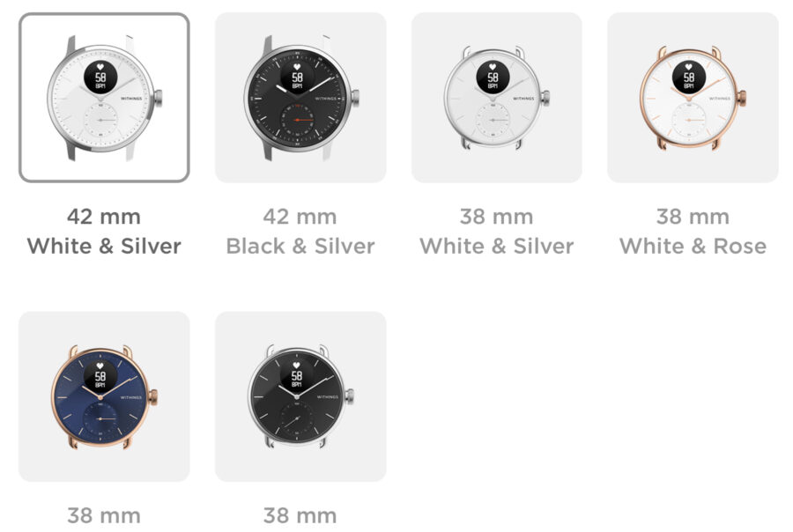793x532 pixels.
Task: Click heart icon on blue dial watch
Action: click(x=100, y=366)
